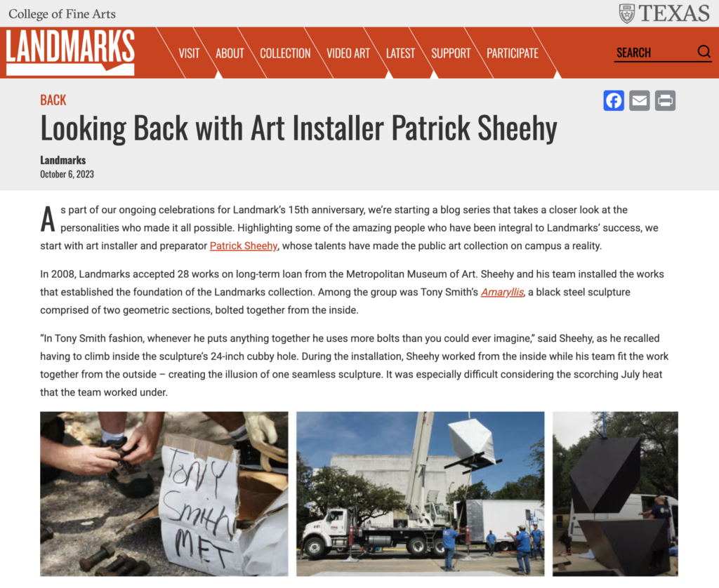Open College of Fine Arts link
Screen dimensions: 719x588
(62, 14)
